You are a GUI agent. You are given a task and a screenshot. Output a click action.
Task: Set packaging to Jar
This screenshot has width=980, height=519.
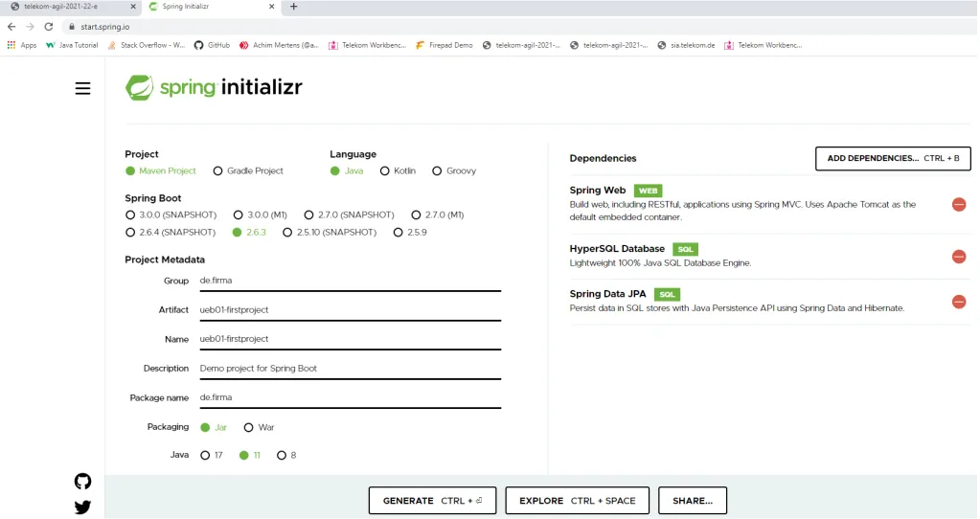[x=214, y=427]
